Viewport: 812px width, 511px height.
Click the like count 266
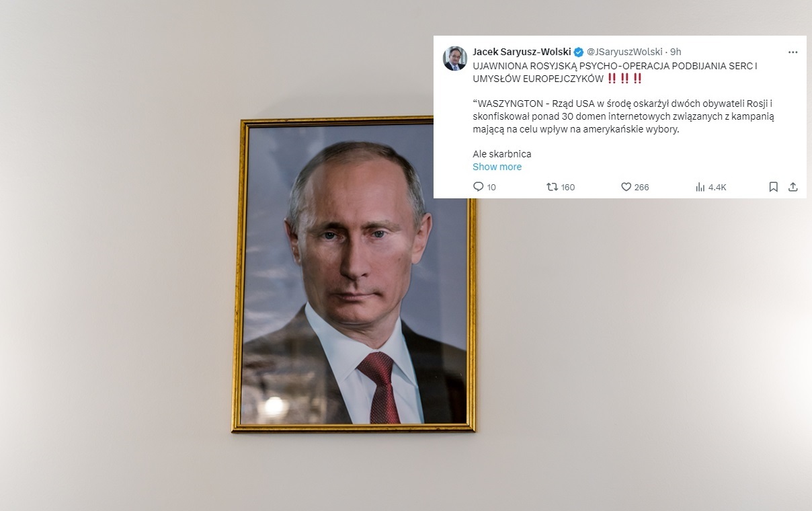pos(642,188)
